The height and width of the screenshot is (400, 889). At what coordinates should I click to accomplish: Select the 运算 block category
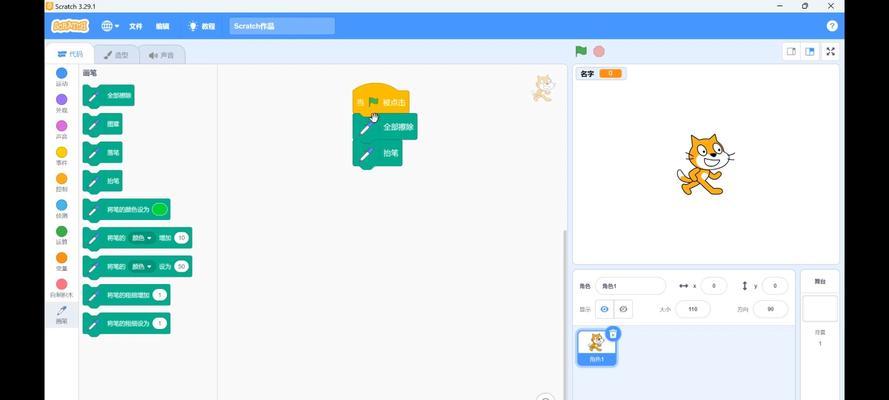pos(61,235)
